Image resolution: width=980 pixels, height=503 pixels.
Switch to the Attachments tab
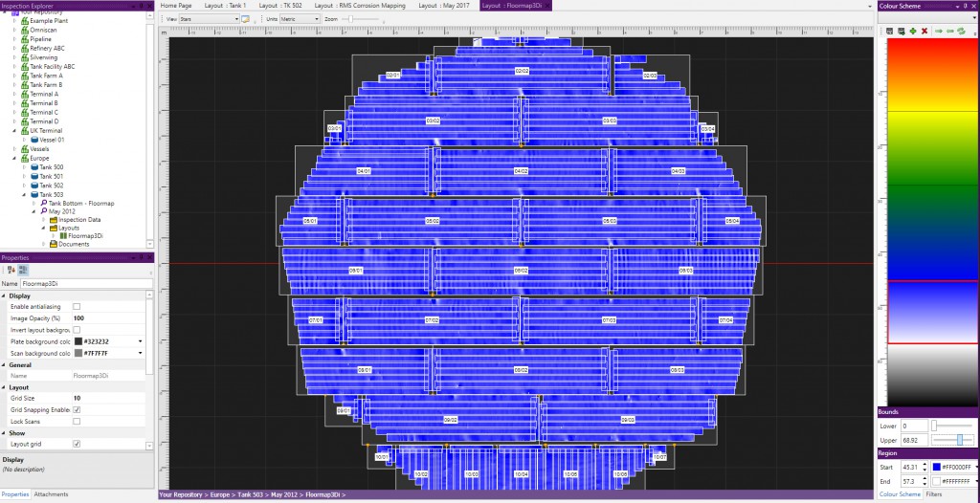coord(51,494)
